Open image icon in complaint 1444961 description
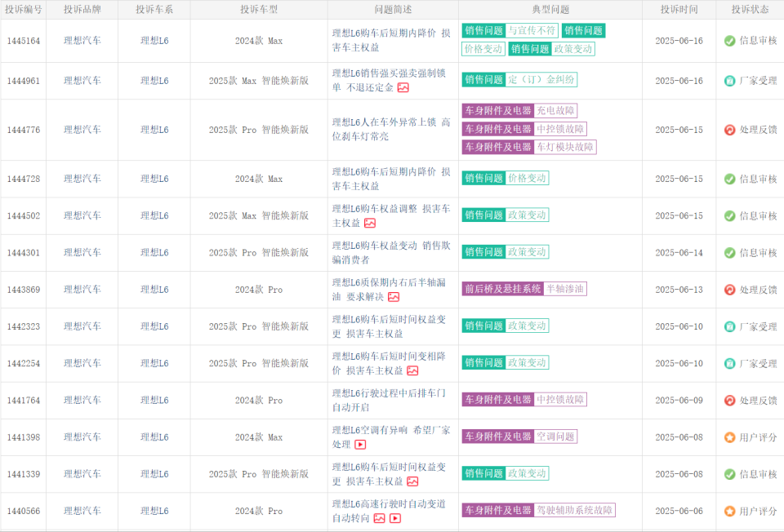The width and height of the screenshot is (784, 532). (403, 88)
